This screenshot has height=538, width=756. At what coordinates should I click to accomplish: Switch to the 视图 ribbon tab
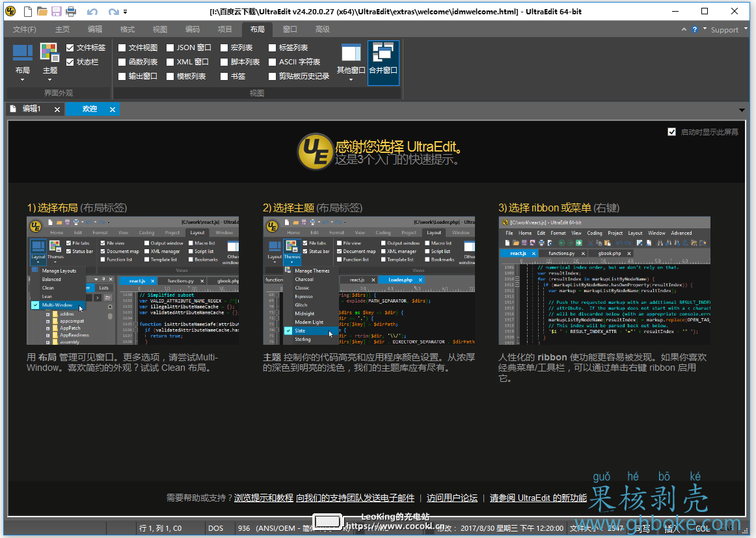point(160,29)
